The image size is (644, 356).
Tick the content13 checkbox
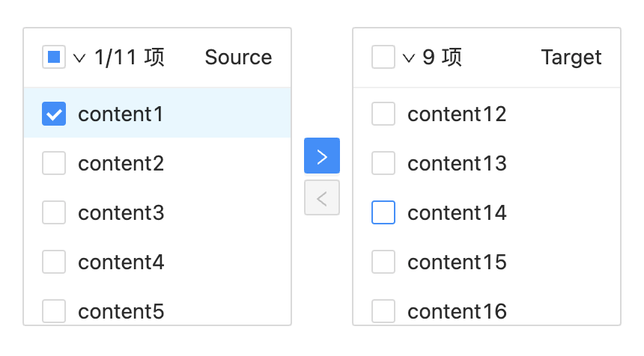click(x=383, y=163)
